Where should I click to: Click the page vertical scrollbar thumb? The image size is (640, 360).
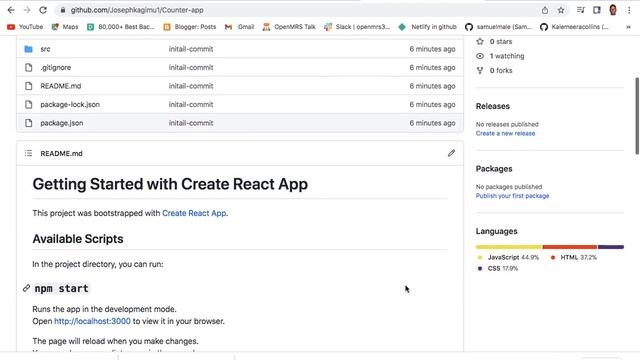(637, 116)
